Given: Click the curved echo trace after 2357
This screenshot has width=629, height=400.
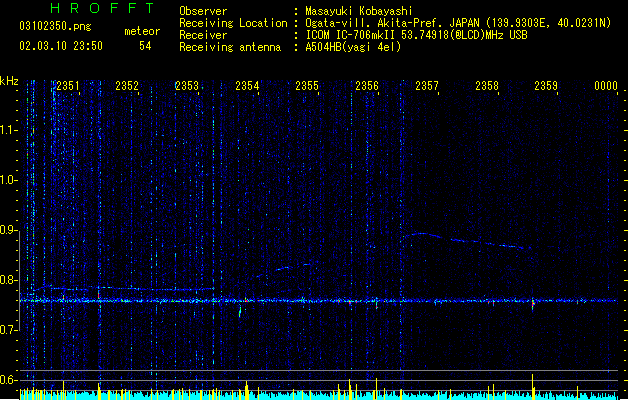Looking at the screenshot, I should pyautogui.click(x=467, y=241).
